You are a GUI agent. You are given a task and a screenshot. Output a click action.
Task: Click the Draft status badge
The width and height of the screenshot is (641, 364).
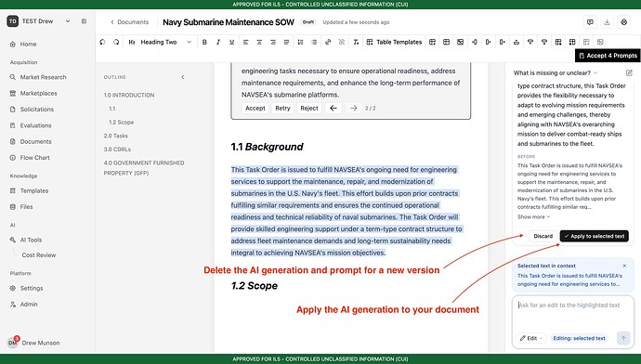307,22
